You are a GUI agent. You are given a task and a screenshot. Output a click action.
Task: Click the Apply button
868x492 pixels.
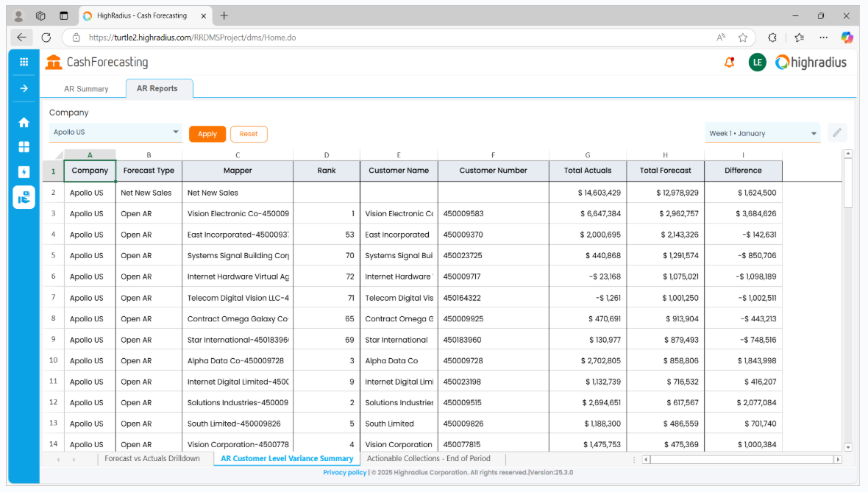[x=207, y=134]
